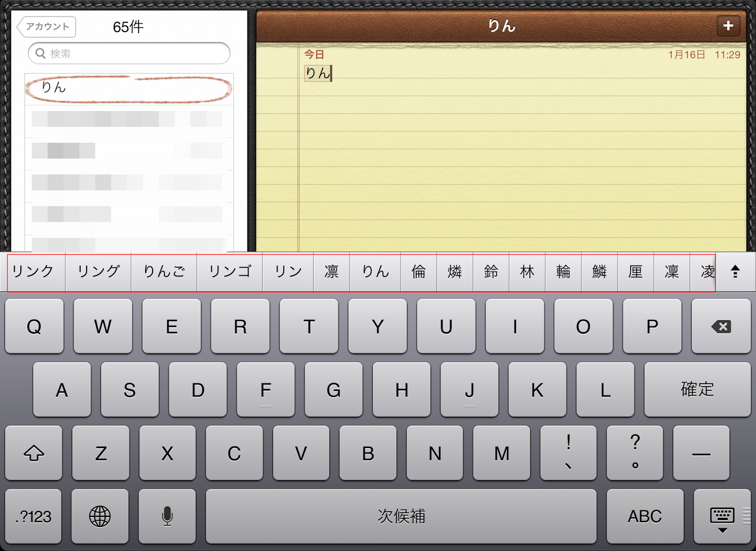Tap the backspace delete key
This screenshot has width=756, height=551.
pos(721,326)
